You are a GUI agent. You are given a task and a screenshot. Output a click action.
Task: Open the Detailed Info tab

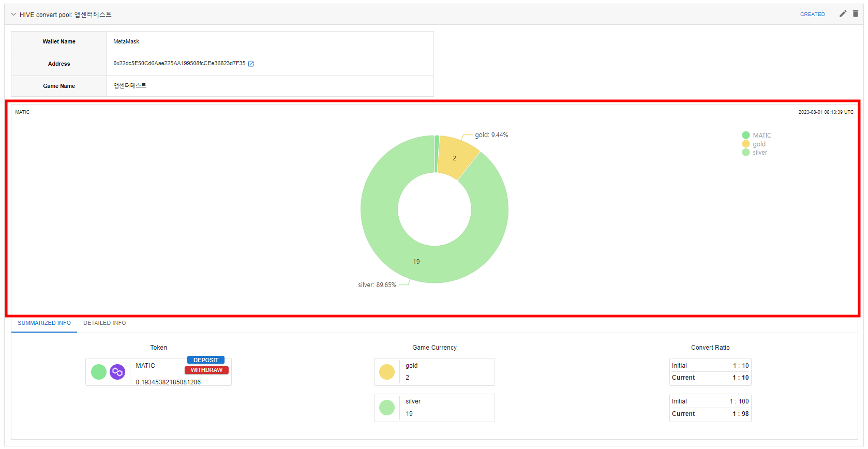click(104, 323)
